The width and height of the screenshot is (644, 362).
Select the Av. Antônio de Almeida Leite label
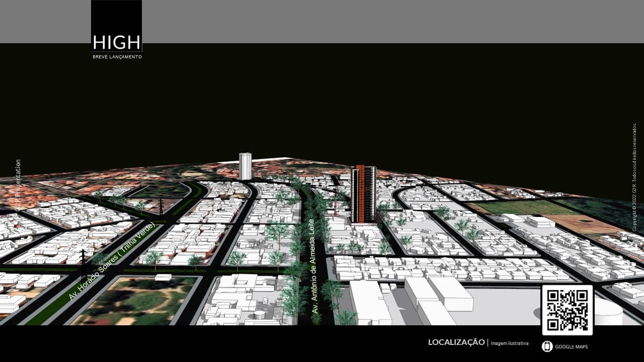(314, 266)
